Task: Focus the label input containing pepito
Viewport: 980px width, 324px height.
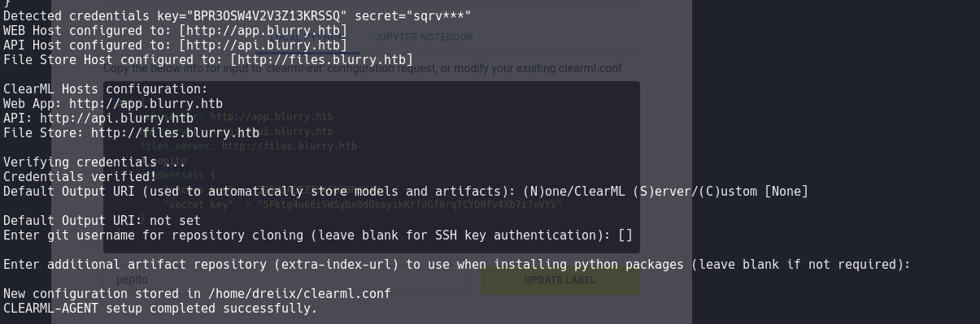Action: 286,279
